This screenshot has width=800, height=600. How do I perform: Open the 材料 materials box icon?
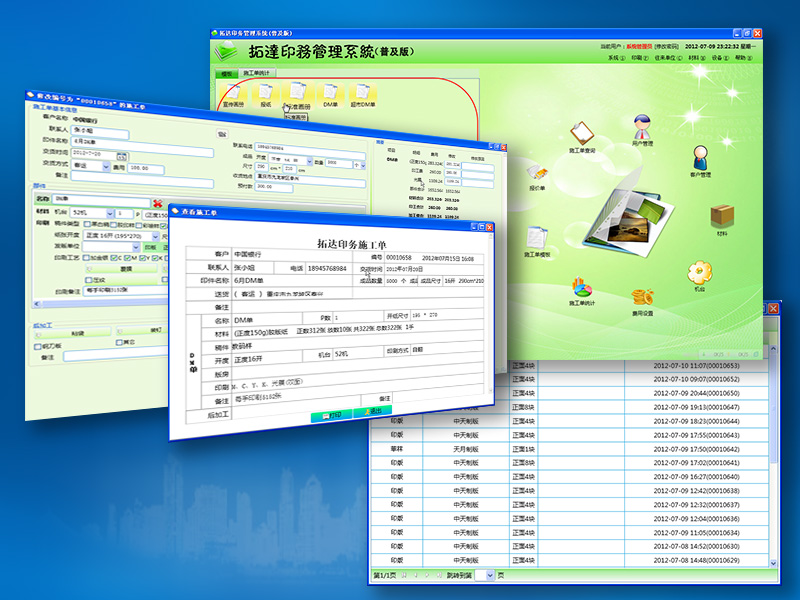pos(722,216)
